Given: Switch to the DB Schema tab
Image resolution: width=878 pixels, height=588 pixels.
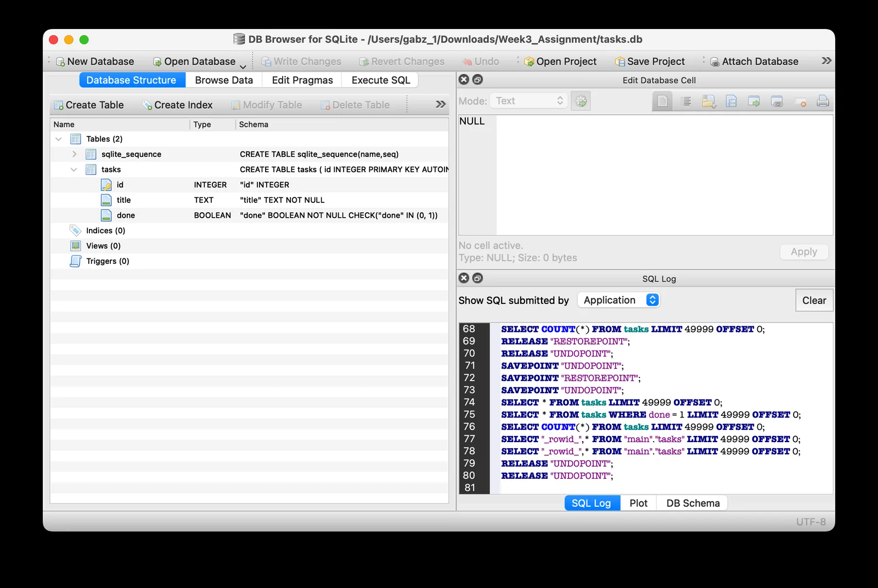Looking at the screenshot, I should pyautogui.click(x=693, y=503).
